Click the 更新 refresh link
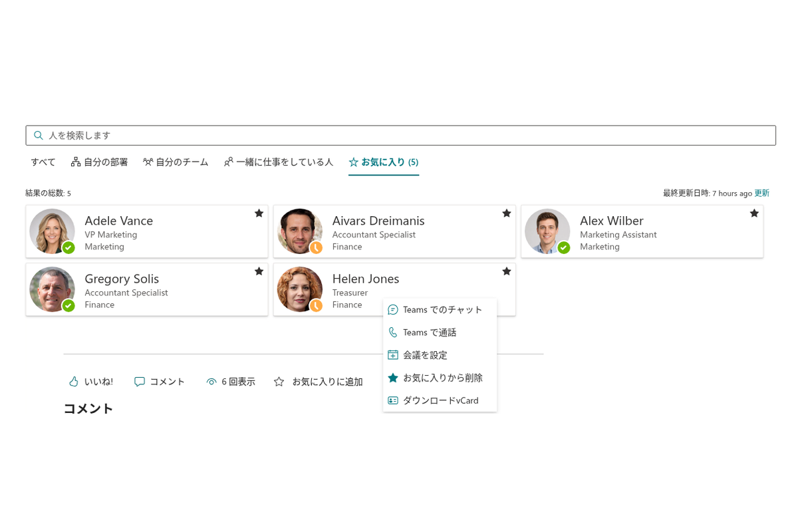 [x=762, y=194]
